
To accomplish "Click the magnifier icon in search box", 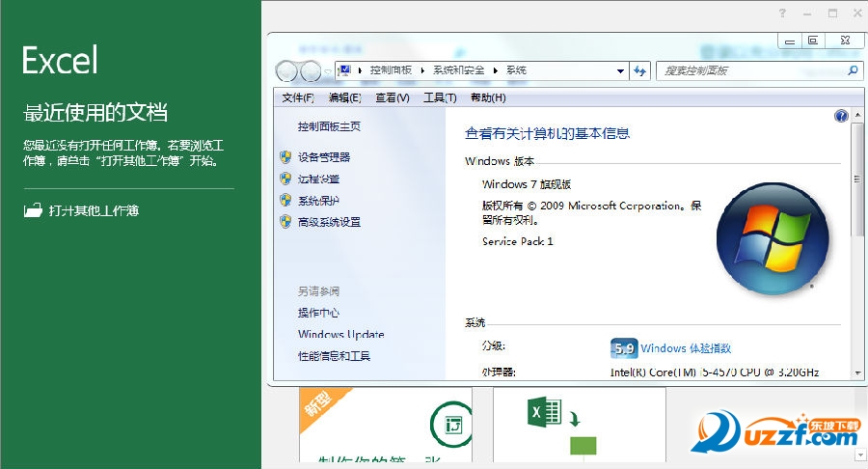I will tap(853, 70).
